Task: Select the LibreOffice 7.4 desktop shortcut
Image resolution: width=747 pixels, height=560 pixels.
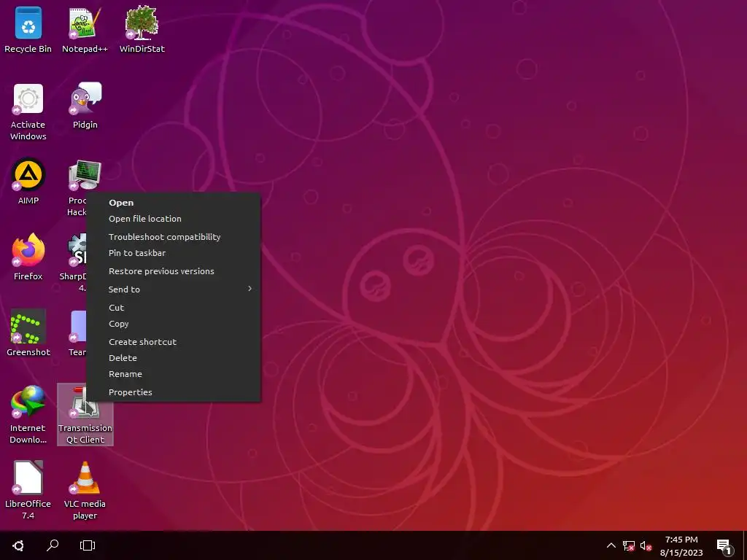Action: pyautogui.click(x=28, y=491)
